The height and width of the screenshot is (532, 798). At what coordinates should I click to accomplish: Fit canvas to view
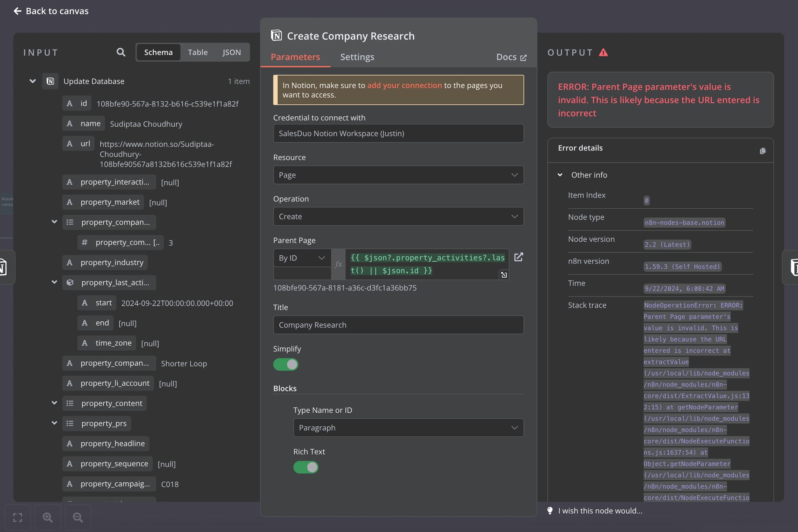(17, 517)
